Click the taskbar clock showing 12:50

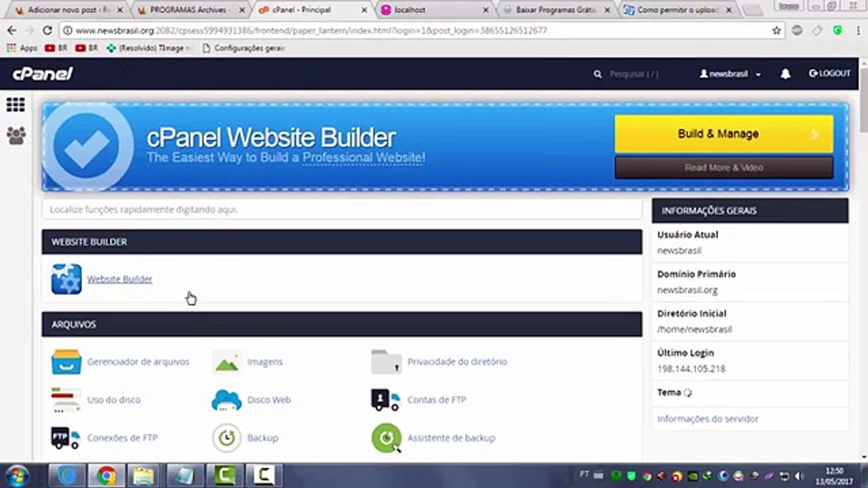click(x=833, y=476)
